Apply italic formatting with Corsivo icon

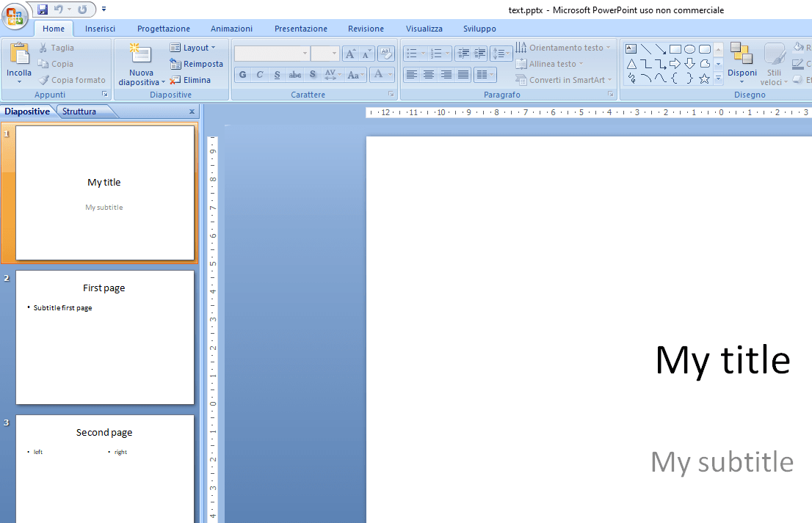[x=259, y=74]
